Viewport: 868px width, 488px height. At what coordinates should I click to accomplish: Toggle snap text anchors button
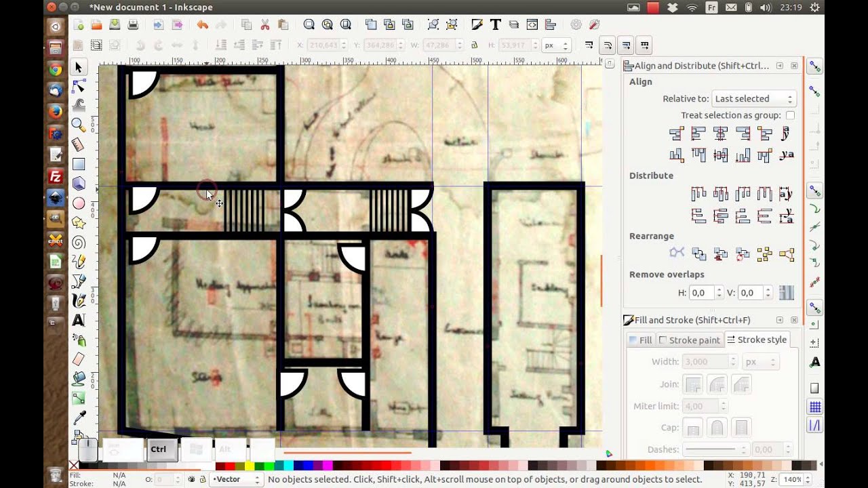814,363
